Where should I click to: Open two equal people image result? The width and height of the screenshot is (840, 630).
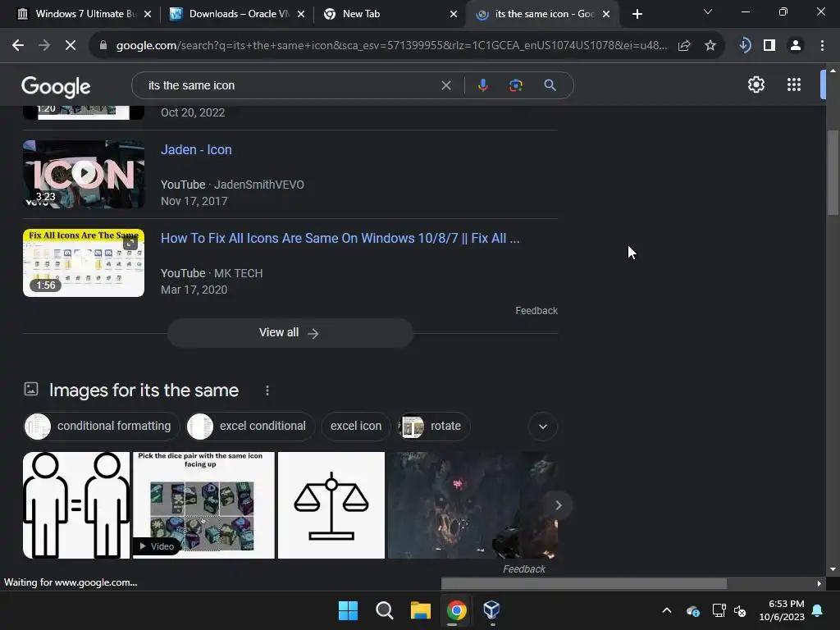point(76,505)
